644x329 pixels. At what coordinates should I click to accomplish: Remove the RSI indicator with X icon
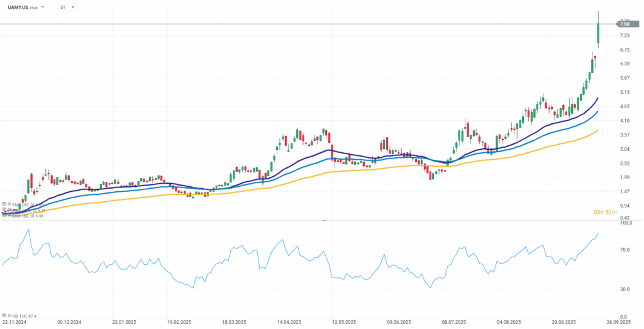9,315
